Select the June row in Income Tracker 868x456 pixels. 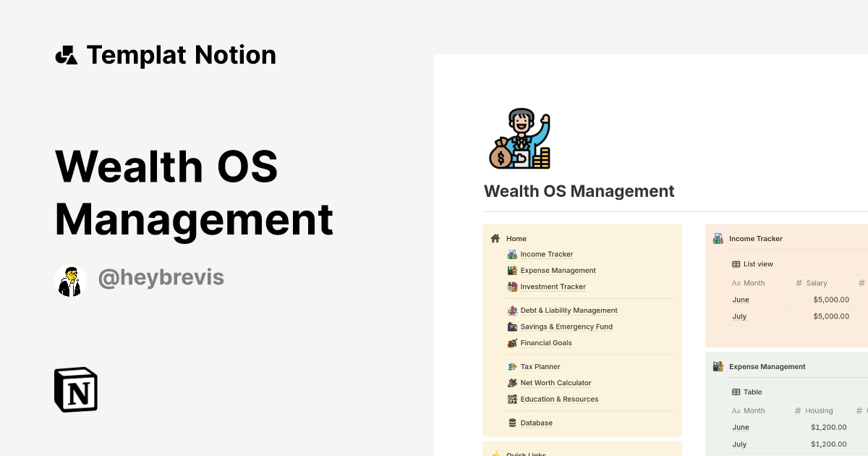point(741,299)
